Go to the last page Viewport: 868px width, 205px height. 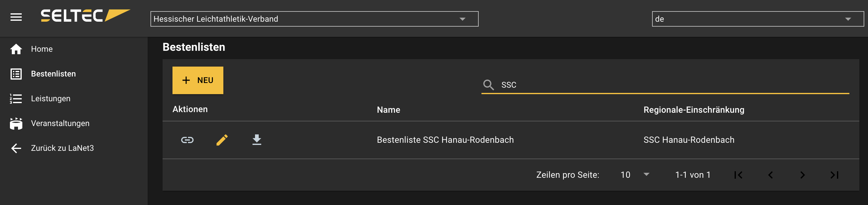pyautogui.click(x=834, y=175)
